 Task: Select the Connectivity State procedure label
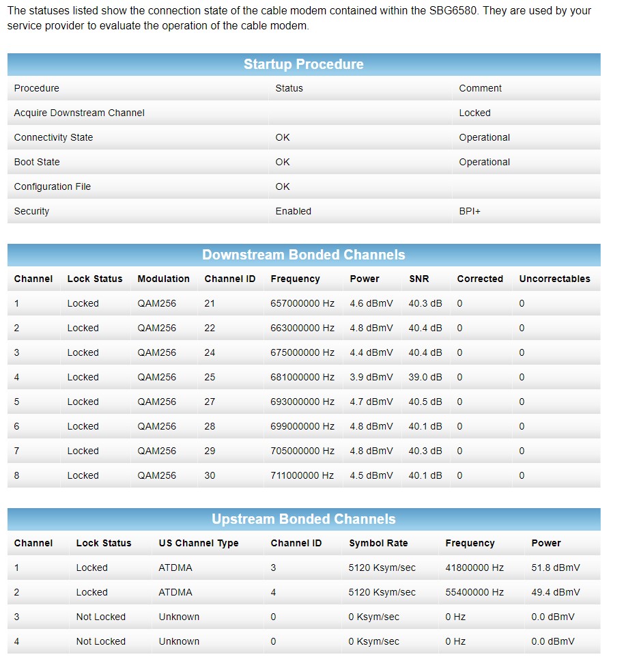tap(53, 137)
